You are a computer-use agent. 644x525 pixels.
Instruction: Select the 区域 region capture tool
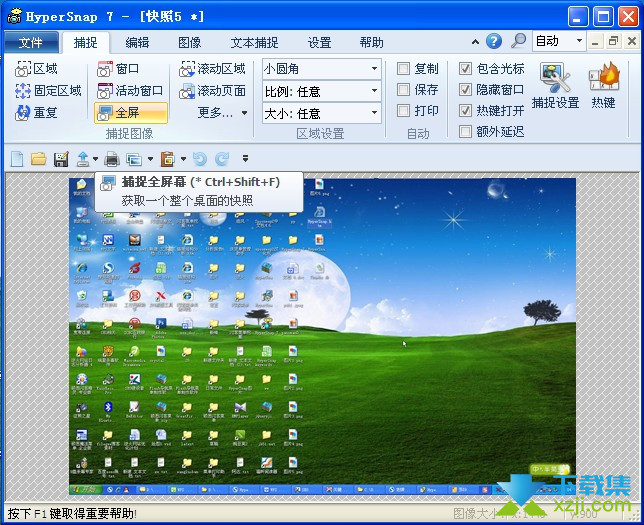36,69
